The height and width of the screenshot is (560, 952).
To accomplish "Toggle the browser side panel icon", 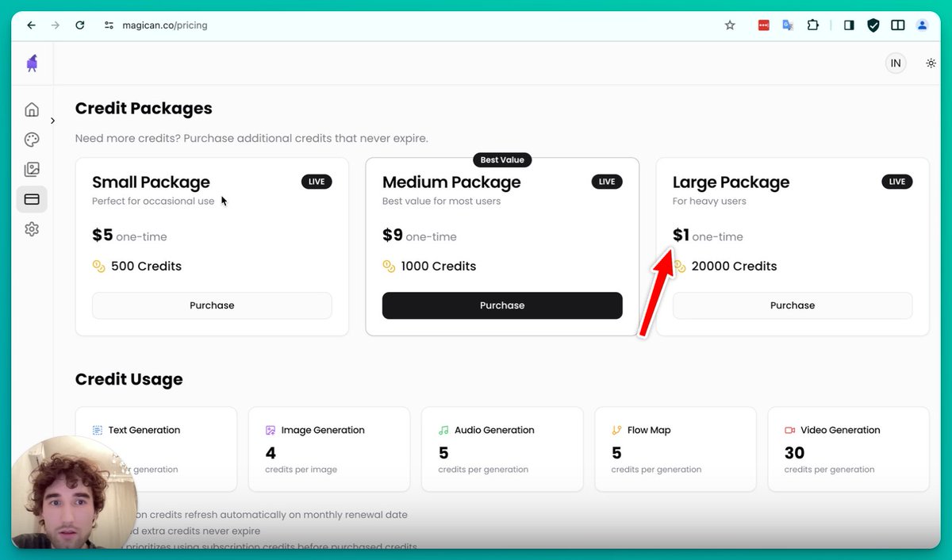I will (x=849, y=25).
